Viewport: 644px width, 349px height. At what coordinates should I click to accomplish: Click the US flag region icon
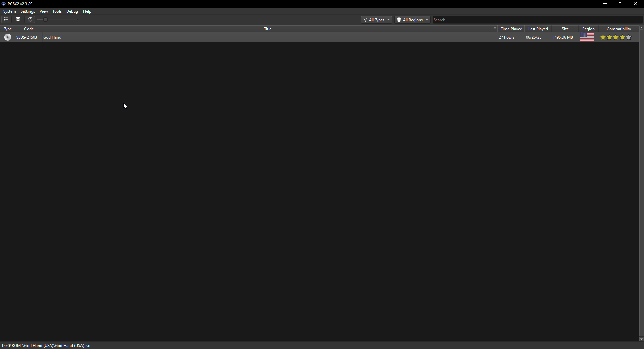coord(587,37)
